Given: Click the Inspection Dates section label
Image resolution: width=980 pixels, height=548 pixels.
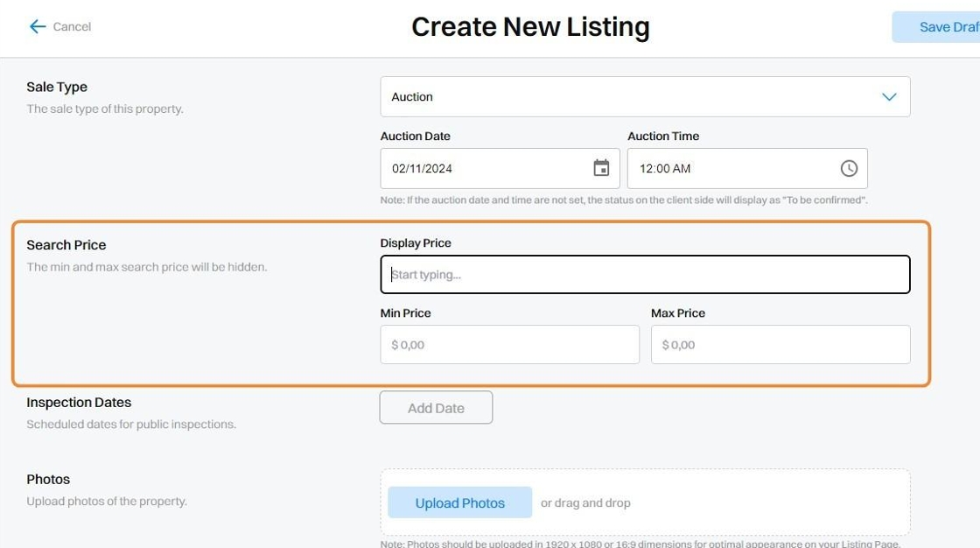Looking at the screenshot, I should [79, 403].
